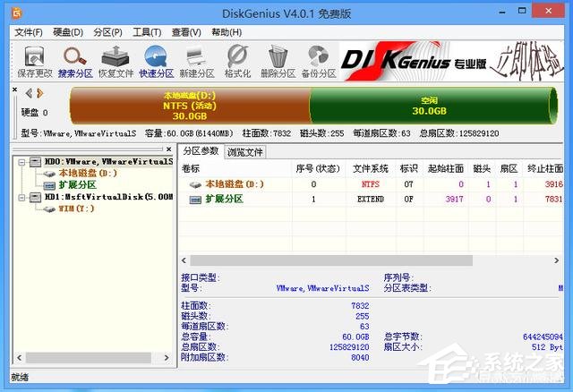
Task: Select the brown NTFS 30.0GB partition bar
Action: coord(190,105)
